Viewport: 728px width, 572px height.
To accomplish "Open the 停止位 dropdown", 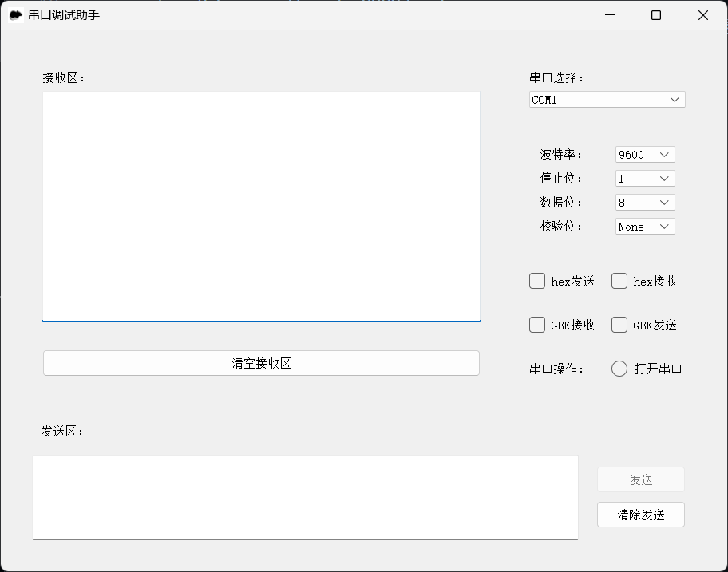I will [x=645, y=179].
